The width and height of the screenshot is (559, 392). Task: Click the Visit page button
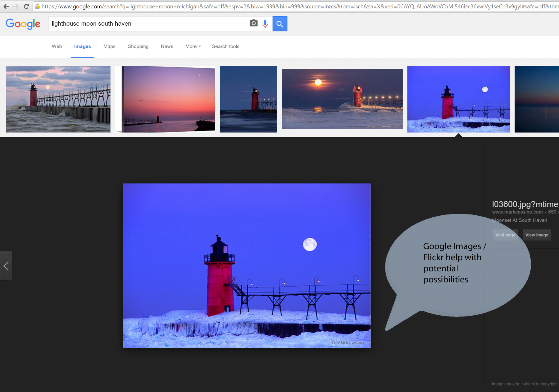505,235
